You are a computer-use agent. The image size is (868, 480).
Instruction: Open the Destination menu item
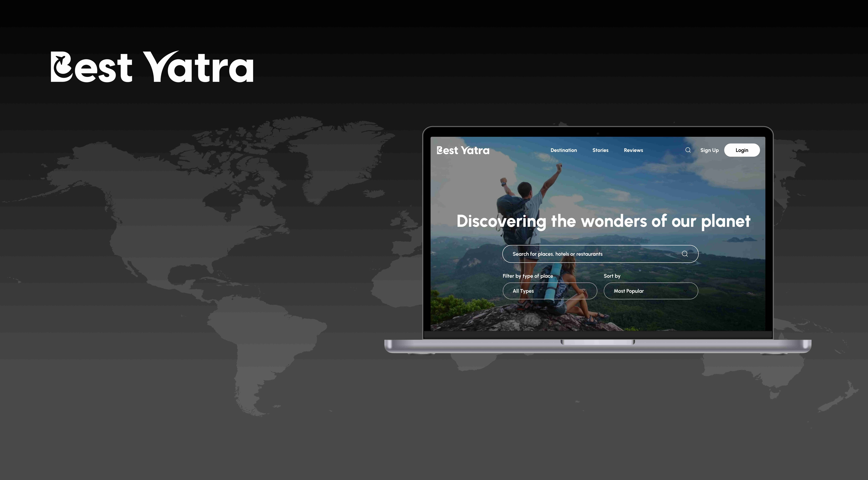point(564,150)
